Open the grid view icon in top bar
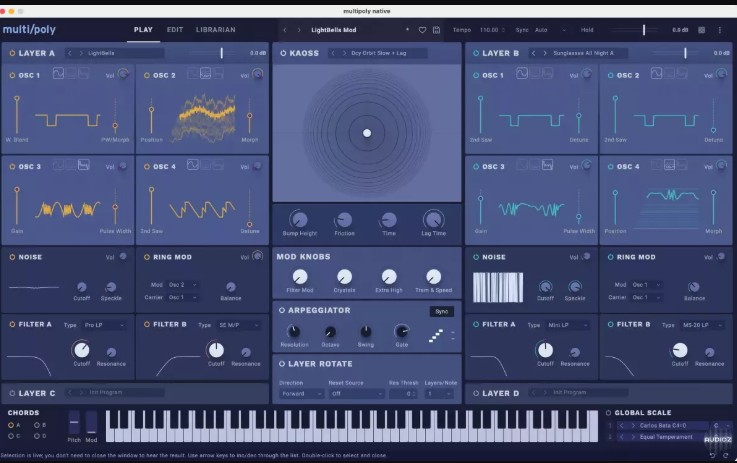Screen dimensions: 737x463 point(701,30)
